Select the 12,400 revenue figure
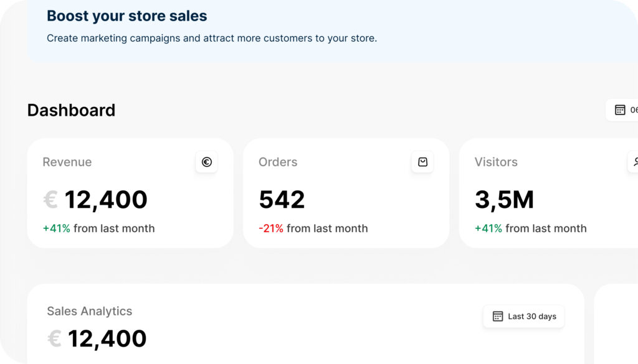The image size is (638, 364). [106, 200]
